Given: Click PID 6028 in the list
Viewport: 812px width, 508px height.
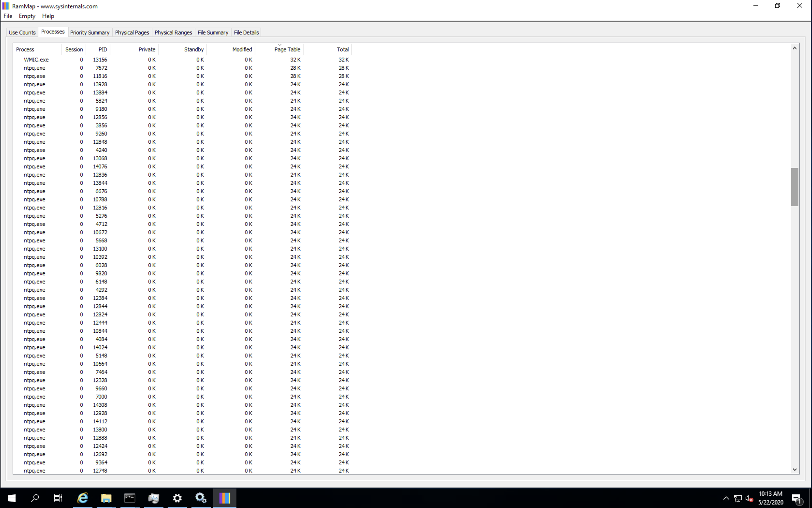Looking at the screenshot, I should click(x=101, y=265).
